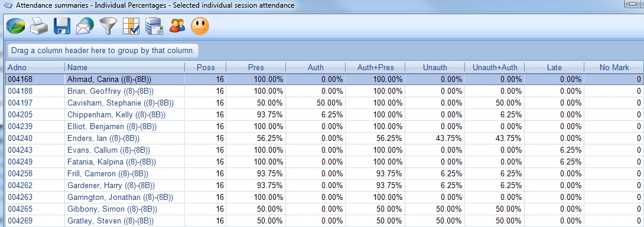644x227 pixels.
Task: Open the funnel filter icon
Action: coord(108,27)
